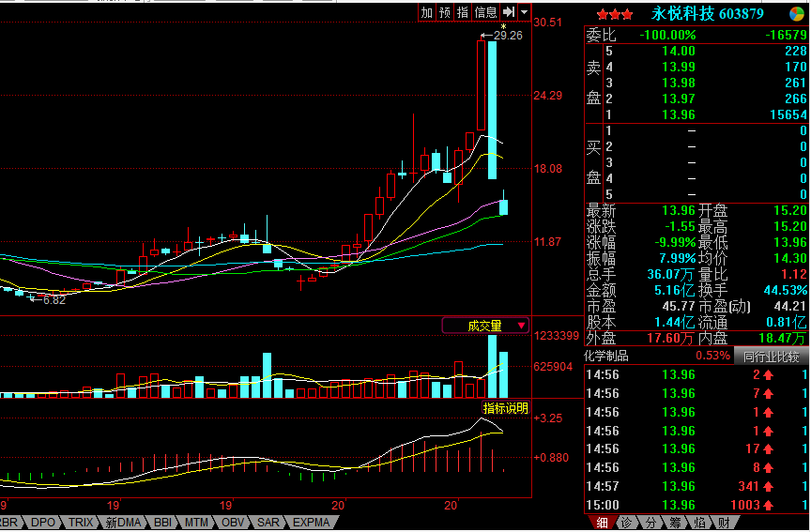Click stock name 永悦科技 603879
This screenshot has width=811, height=532.
click(708, 13)
